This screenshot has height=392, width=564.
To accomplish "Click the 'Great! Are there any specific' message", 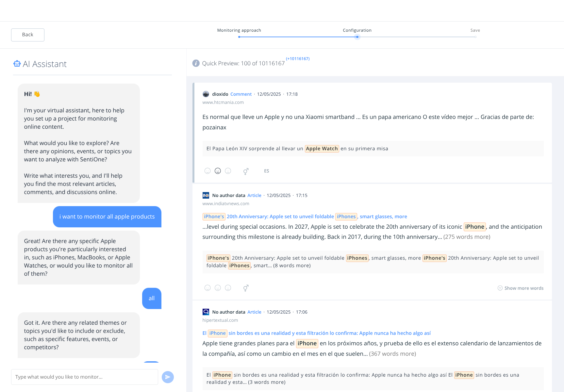I will pos(79,257).
